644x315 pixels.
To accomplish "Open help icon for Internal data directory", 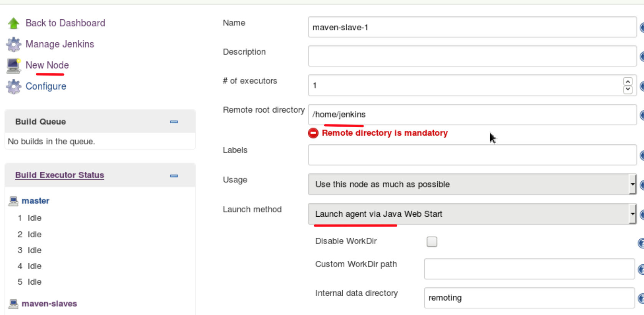I will (641, 298).
